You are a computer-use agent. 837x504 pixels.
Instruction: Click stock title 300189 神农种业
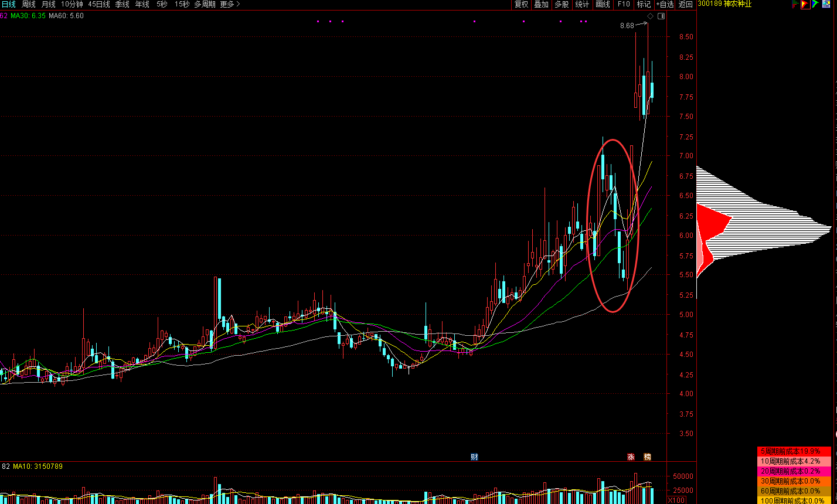coord(724,4)
